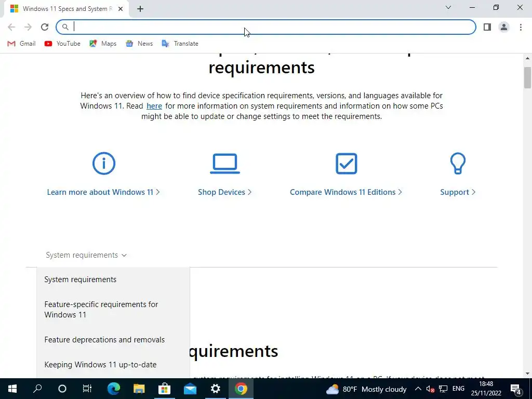
Task: Open Settings gear on the taskbar
Action: (216, 389)
